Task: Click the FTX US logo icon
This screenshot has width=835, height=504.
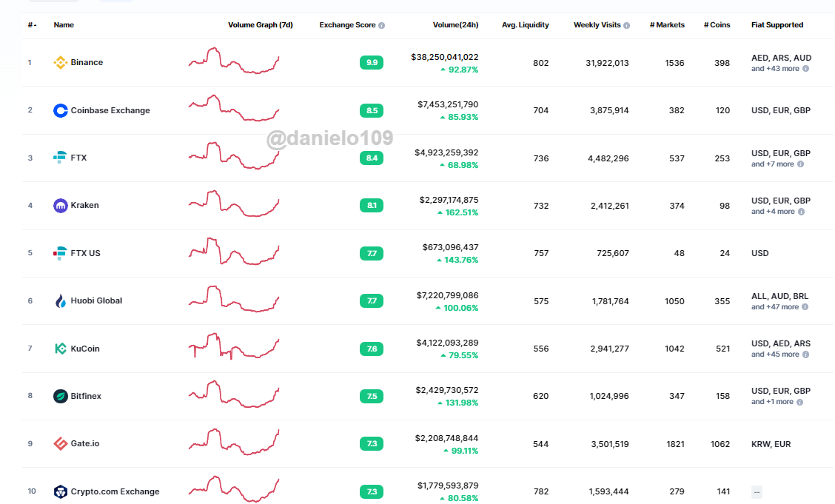Action: 60,253
